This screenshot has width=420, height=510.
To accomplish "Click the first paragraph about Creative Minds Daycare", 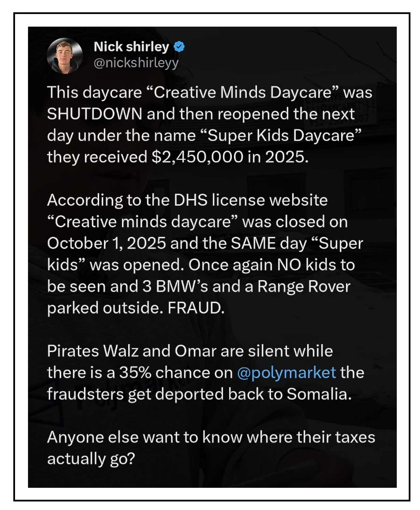I will click(x=209, y=125).
